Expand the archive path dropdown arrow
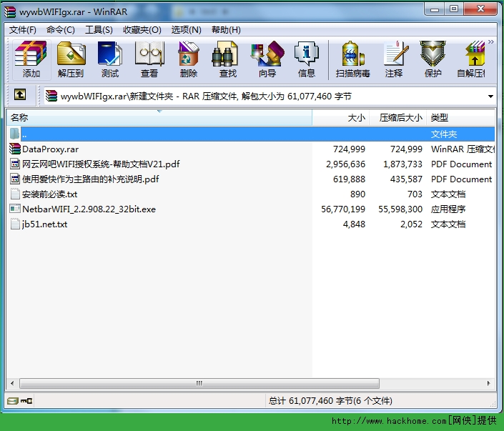Screen dimensions: 504x431 pos(490,96)
